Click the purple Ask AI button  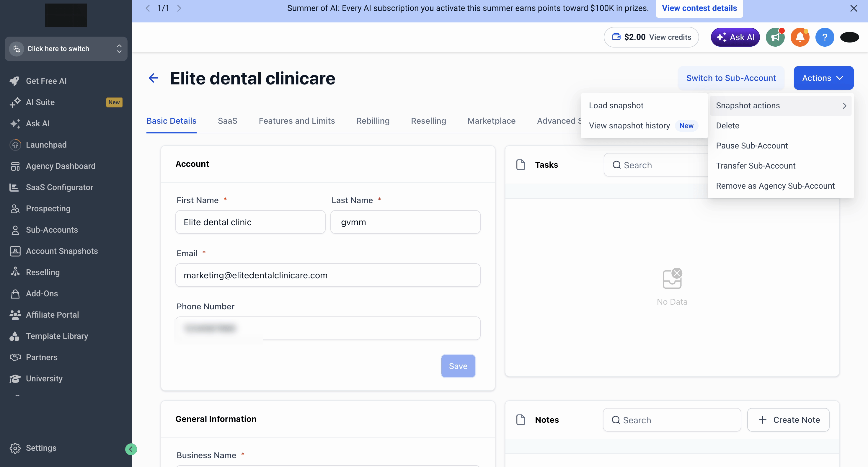click(x=735, y=37)
